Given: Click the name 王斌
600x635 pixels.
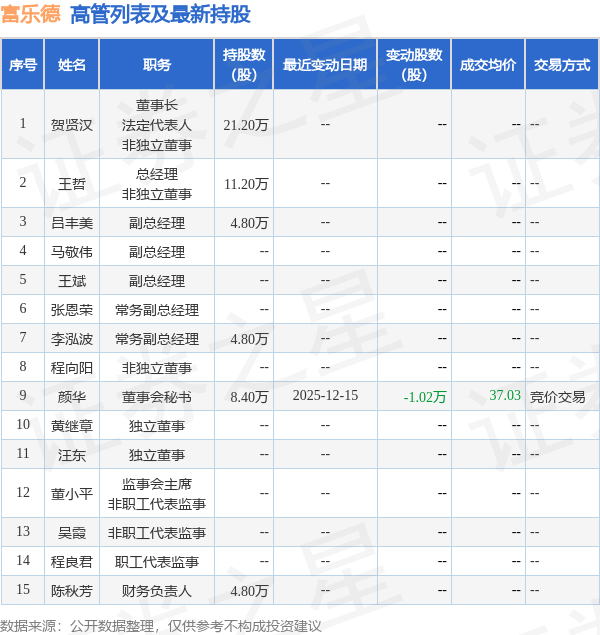Looking at the screenshot, I should 72,281.
